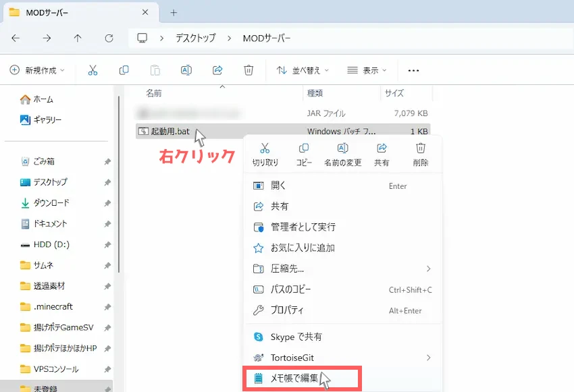Open the 並べ替え sort dropdown
This screenshot has width=574, height=392.
click(x=303, y=70)
